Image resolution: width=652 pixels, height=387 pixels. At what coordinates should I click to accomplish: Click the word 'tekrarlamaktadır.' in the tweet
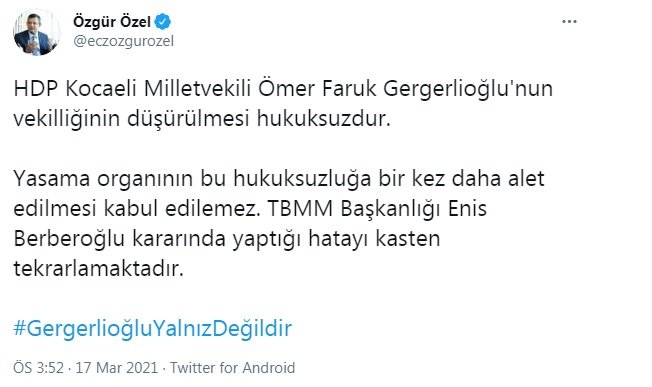click(x=99, y=269)
